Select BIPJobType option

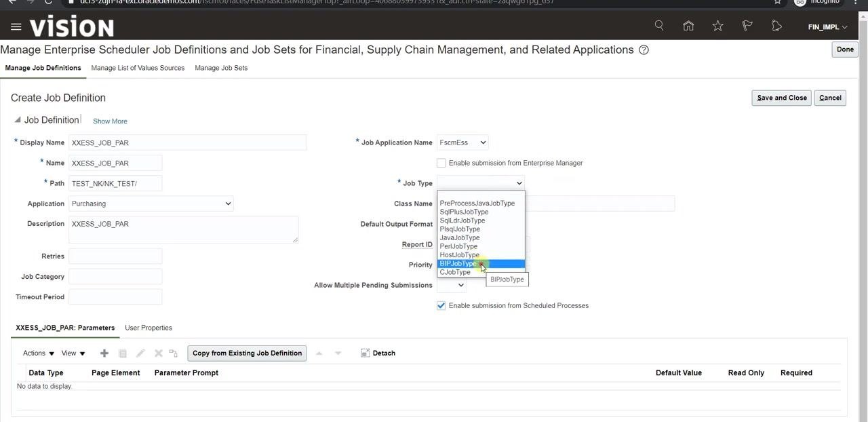pyautogui.click(x=481, y=263)
